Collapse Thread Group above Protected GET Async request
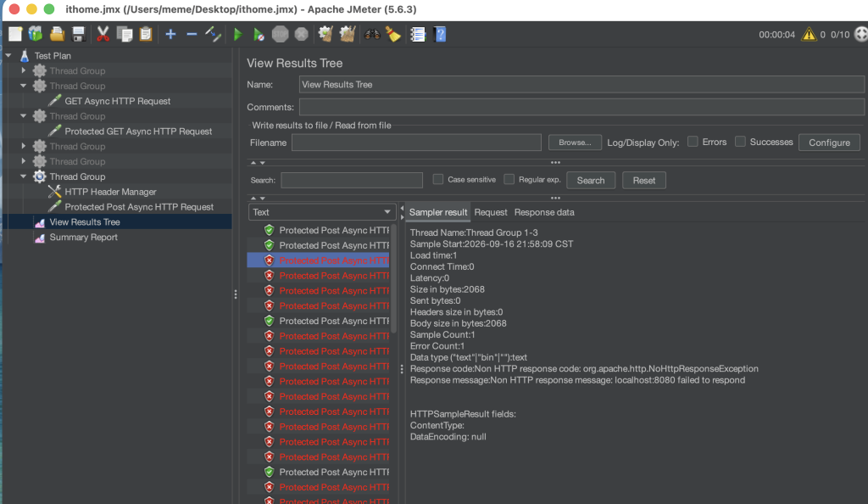Viewport: 868px width, 504px height. 23,115
